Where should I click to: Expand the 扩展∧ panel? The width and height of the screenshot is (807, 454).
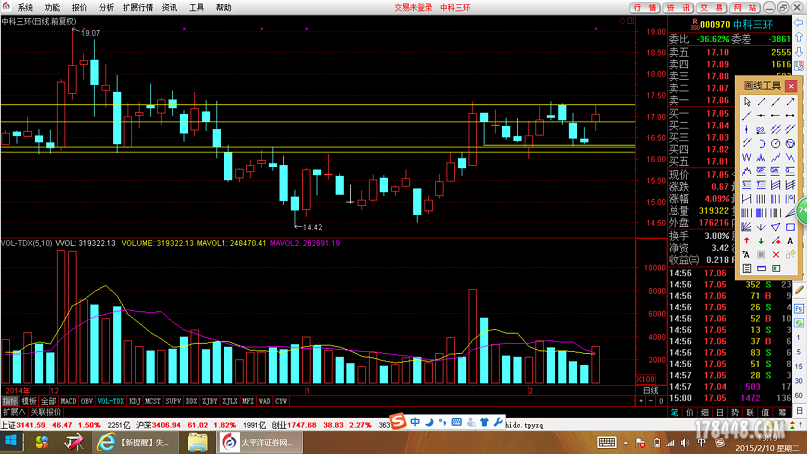(x=14, y=412)
